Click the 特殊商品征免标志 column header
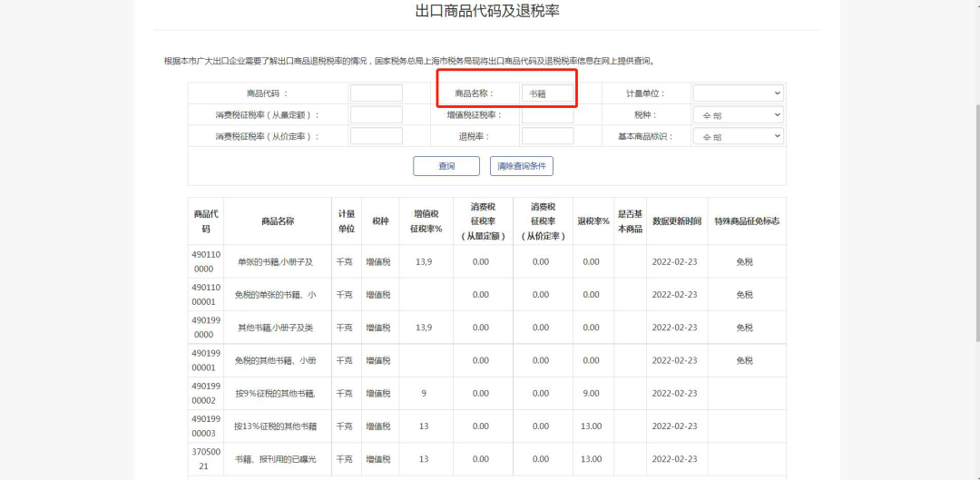 [x=746, y=221]
